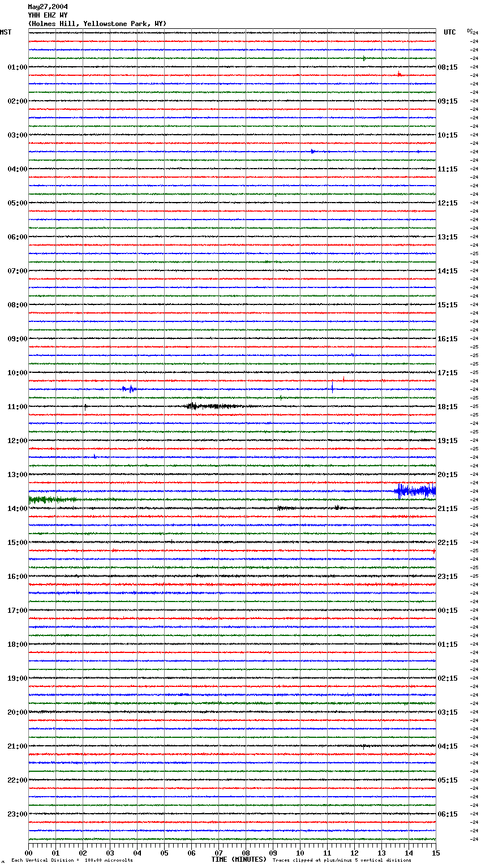Click the DC column header
Viewport: 481px width, 868px height.
(470, 31)
